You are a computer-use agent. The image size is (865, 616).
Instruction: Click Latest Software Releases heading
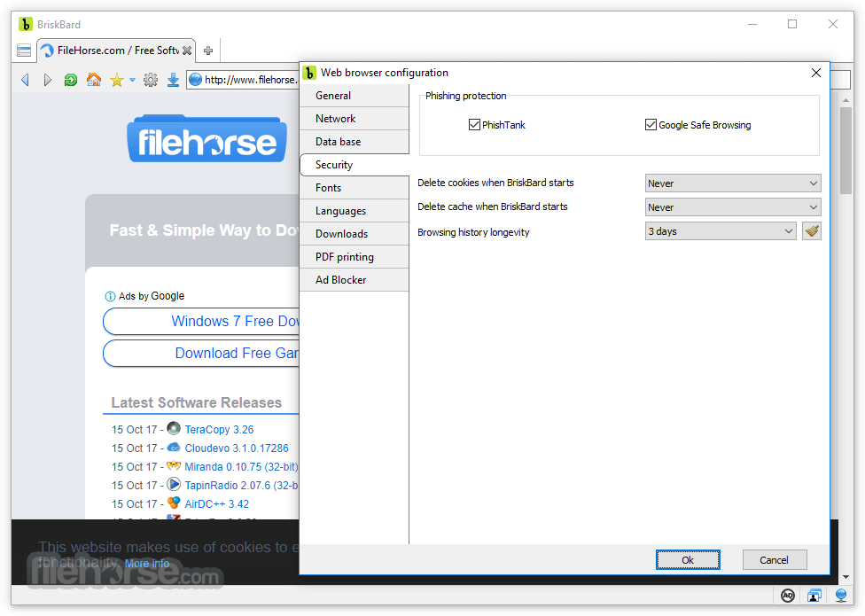(197, 403)
